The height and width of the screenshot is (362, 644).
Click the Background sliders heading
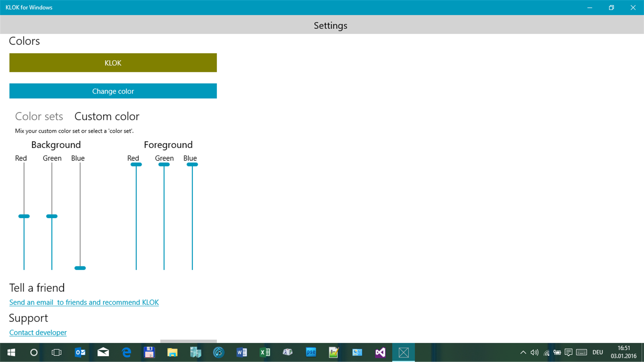coord(56,145)
